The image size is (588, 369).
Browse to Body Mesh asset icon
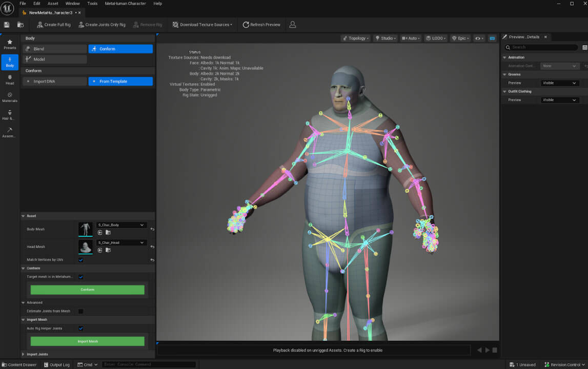click(x=108, y=233)
